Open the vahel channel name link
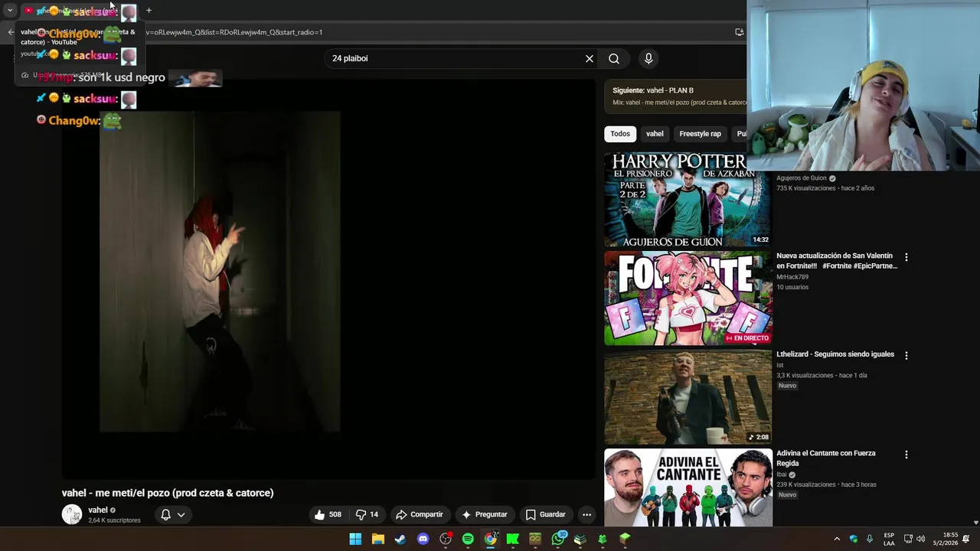Screen dimensions: 980x551 coord(98,510)
